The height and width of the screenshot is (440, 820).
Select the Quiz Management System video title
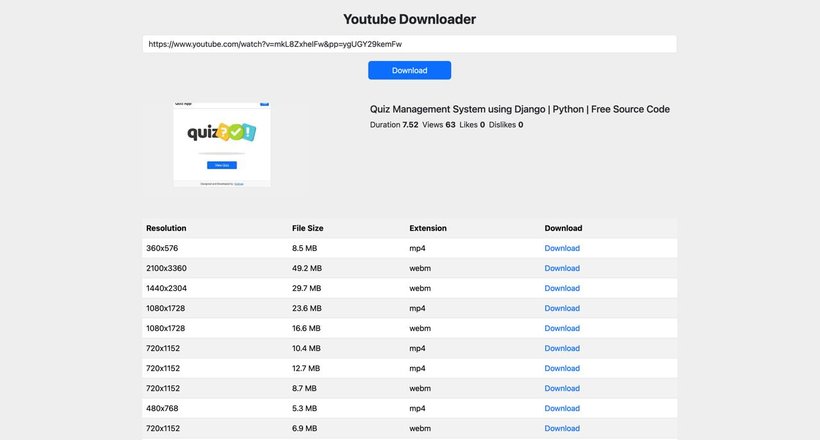pyautogui.click(x=520, y=109)
